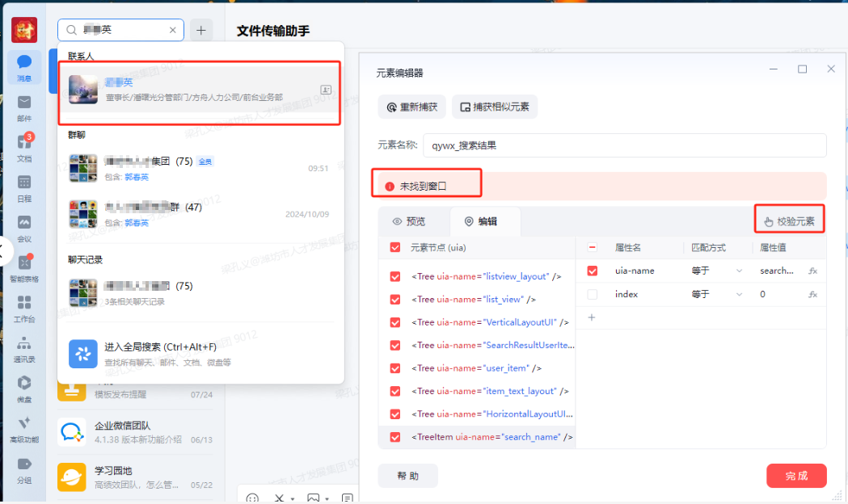Click the red 完成 finish button
The image size is (848, 504).
796,476
